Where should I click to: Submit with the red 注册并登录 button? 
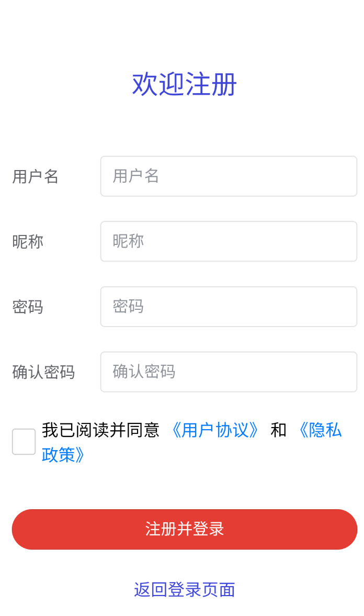tap(185, 529)
